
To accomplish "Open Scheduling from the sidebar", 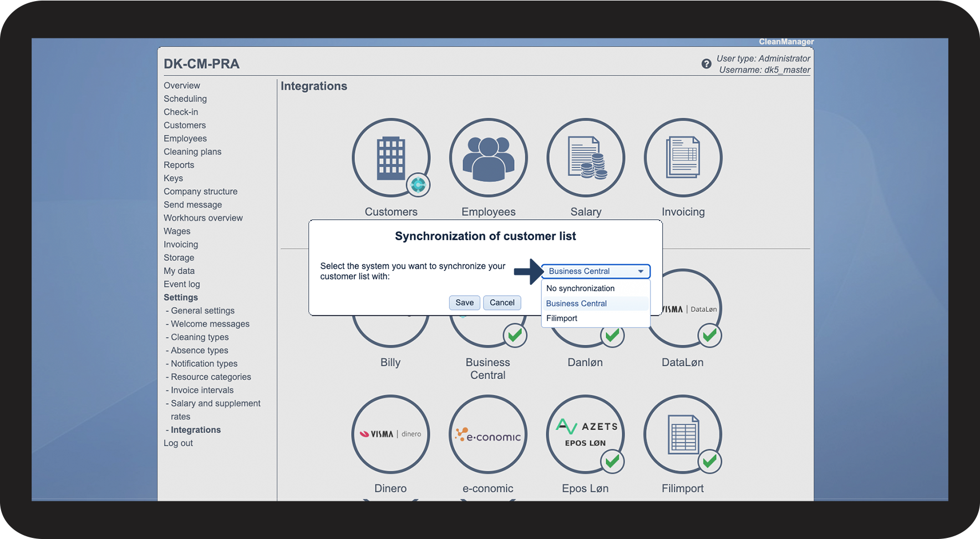I will tap(185, 99).
